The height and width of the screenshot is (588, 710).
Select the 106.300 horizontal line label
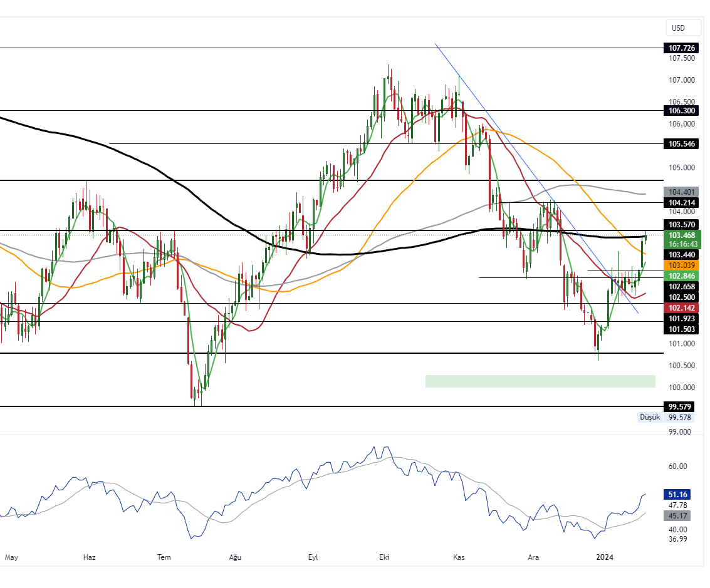[x=682, y=111]
